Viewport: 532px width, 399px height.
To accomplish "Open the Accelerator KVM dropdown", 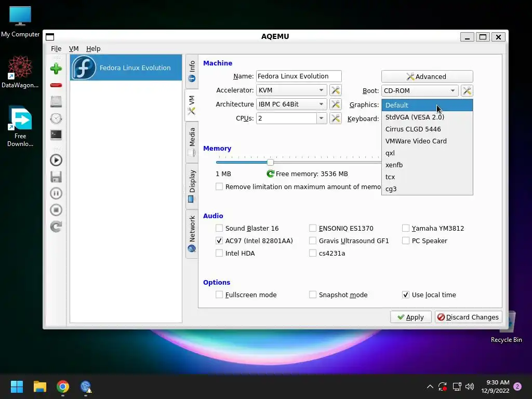I will (x=291, y=90).
